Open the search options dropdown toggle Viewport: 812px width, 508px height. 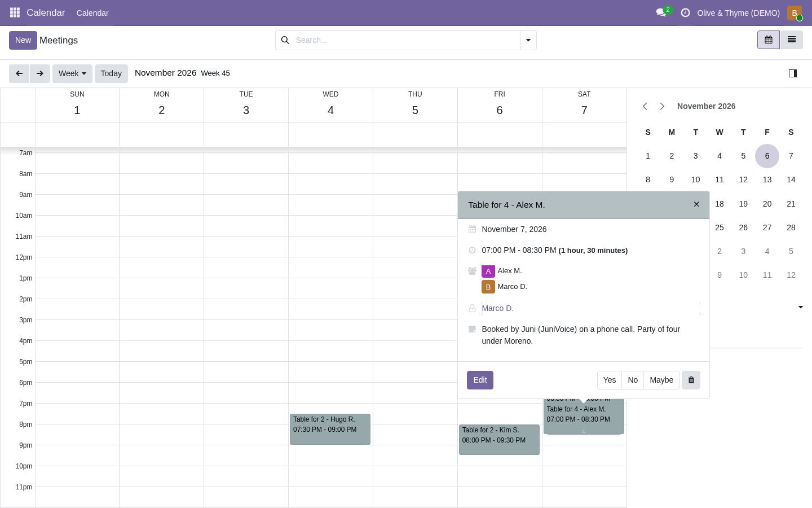point(528,40)
